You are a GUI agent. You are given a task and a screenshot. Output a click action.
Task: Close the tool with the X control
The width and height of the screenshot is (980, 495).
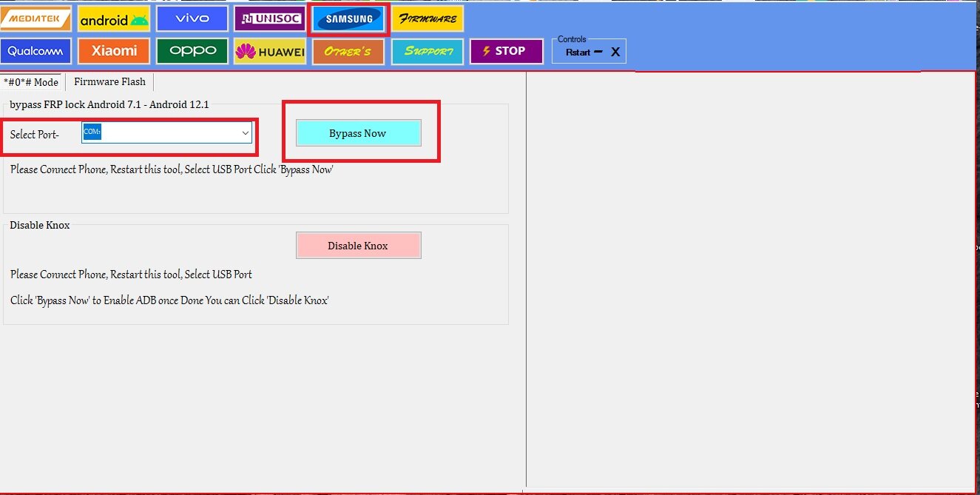click(x=615, y=53)
